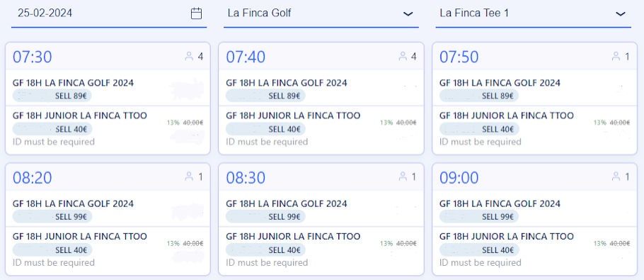Select the 07:30 tee time
The width and height of the screenshot is (644, 280).
(x=32, y=57)
